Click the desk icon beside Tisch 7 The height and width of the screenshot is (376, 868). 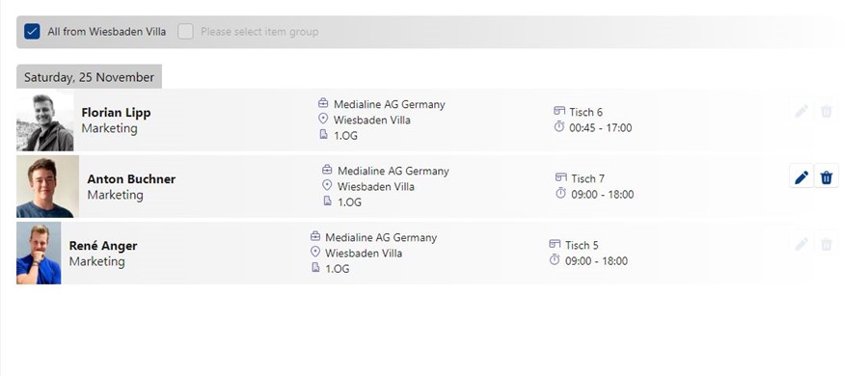click(560, 177)
